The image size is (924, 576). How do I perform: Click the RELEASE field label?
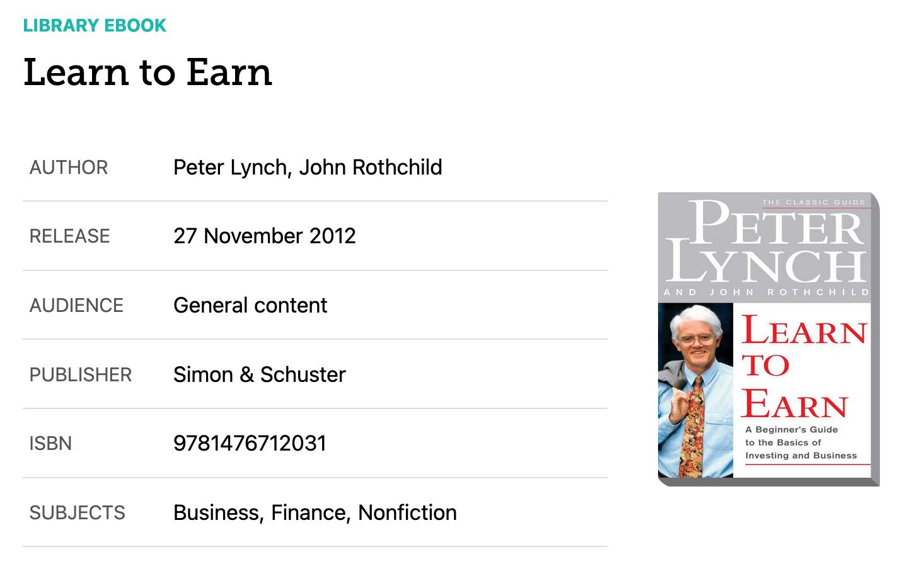point(69,236)
